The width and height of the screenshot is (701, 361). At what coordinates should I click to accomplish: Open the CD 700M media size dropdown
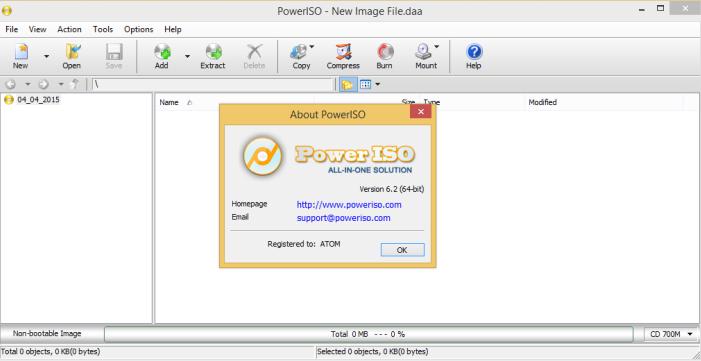click(x=671, y=334)
